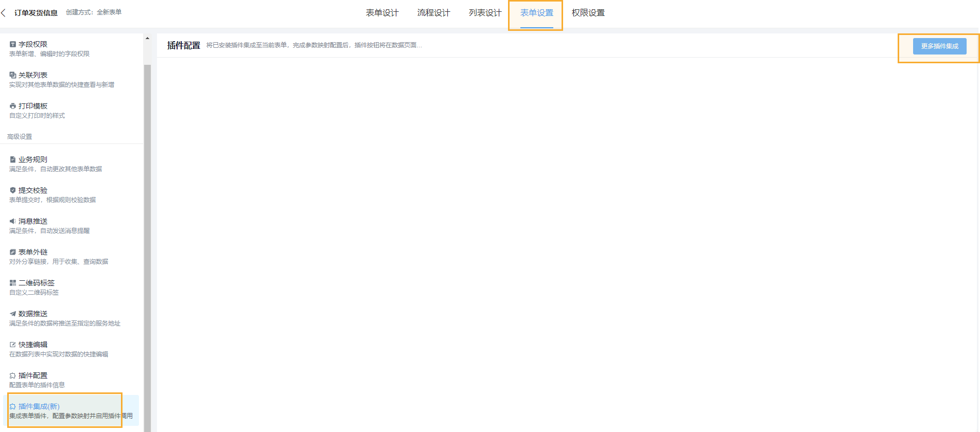Click the 消息推送 speaker icon
Screen dimensions: 980x432
click(x=12, y=221)
